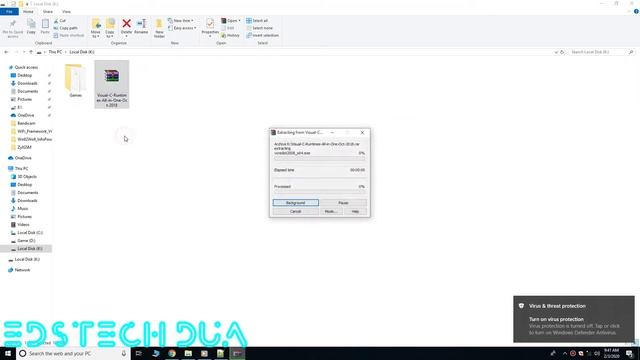Viewport: 640px width, 360px height.
Task: Click Local Disk (K:) in breadcrumb path
Action: 82,52
